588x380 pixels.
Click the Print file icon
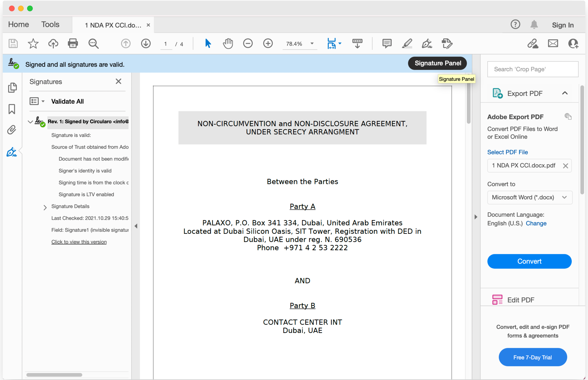(x=73, y=44)
